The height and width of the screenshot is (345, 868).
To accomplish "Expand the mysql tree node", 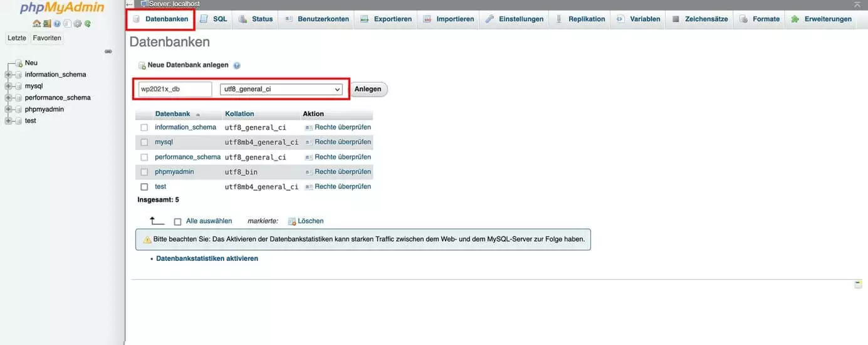I will [x=8, y=86].
